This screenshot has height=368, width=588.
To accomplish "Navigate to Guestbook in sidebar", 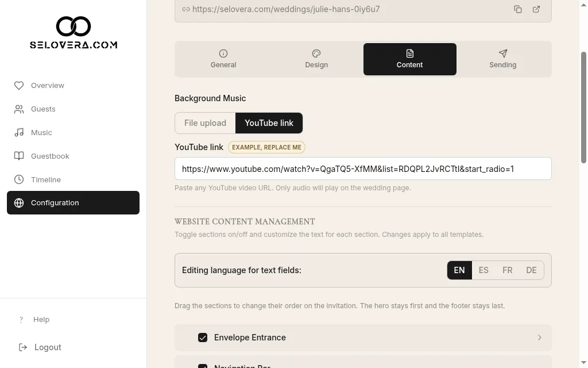I will (x=73, y=156).
